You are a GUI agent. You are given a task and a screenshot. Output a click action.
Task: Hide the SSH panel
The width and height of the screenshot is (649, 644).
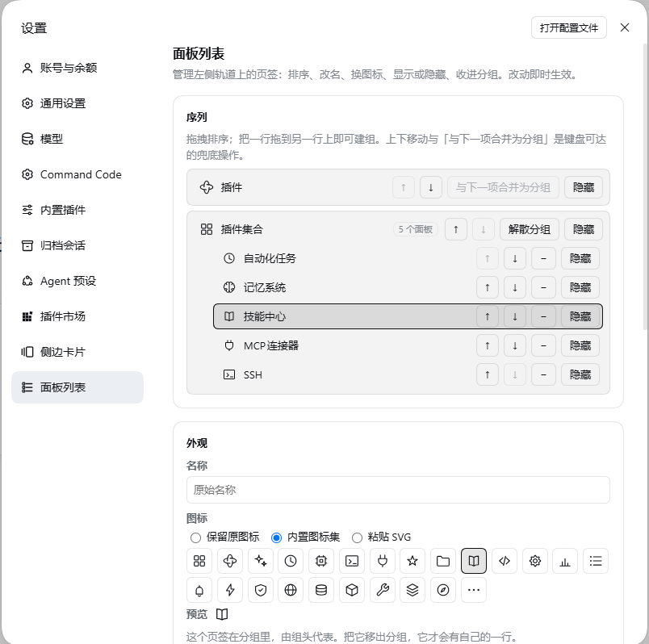point(580,374)
